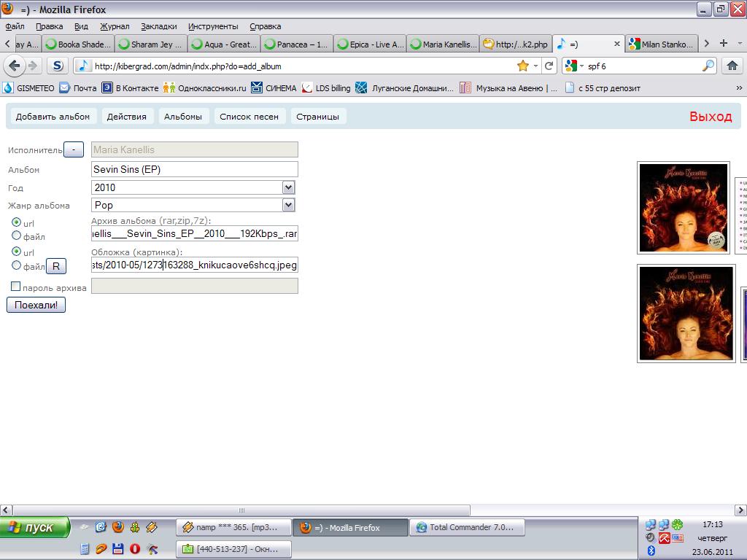Open the album genre dropdown showing Pop
Screen dimensions: 747x560
(x=288, y=205)
